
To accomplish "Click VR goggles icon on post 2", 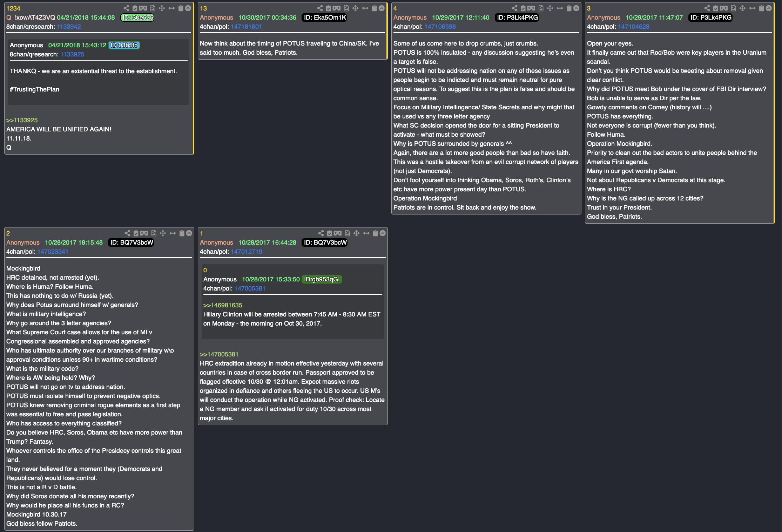I will click(144, 233).
